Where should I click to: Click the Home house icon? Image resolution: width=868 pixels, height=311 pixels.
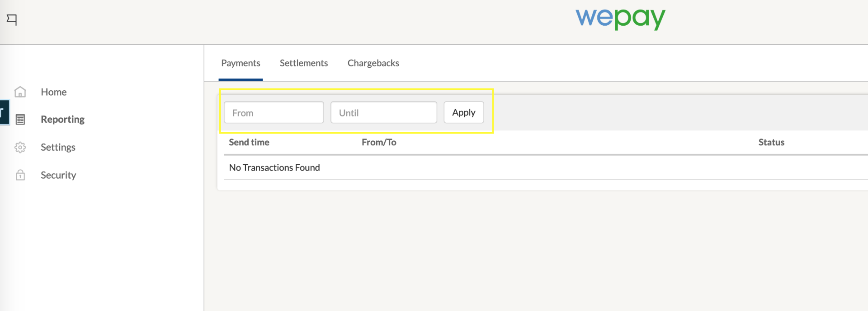coord(20,92)
